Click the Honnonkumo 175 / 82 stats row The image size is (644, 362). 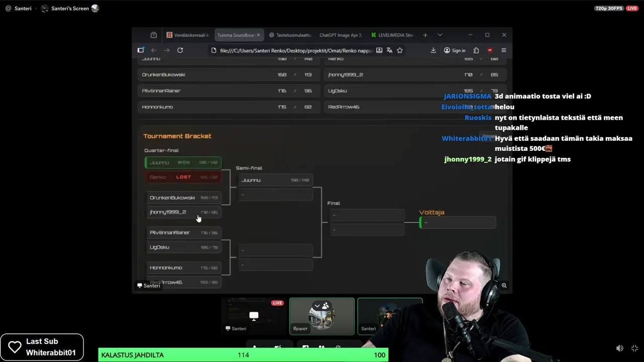228,107
